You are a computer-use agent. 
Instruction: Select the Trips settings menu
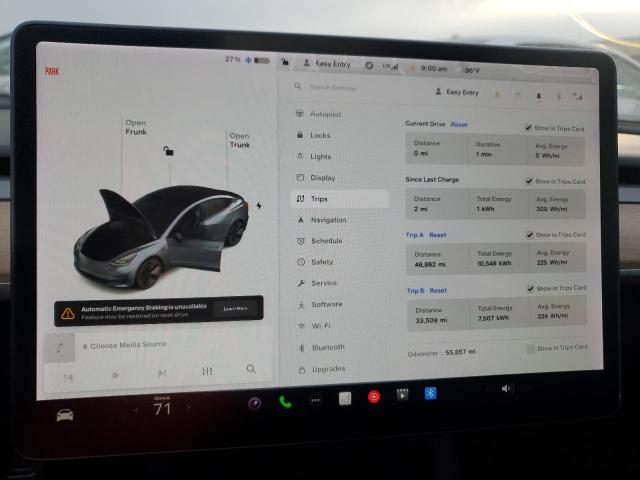[340, 199]
